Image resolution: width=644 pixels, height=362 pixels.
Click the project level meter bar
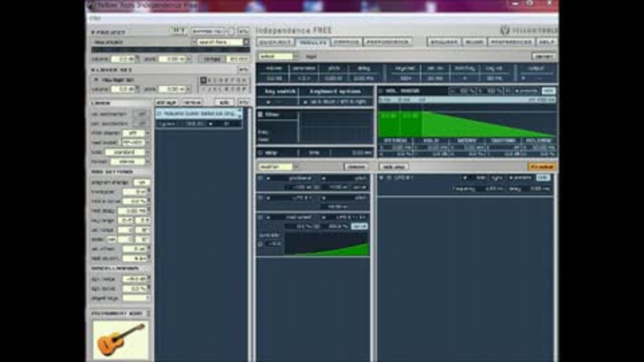tap(170, 50)
